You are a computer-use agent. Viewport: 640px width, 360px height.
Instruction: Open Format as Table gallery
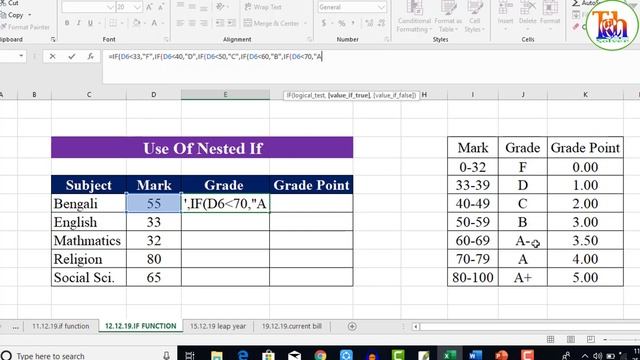point(448,17)
